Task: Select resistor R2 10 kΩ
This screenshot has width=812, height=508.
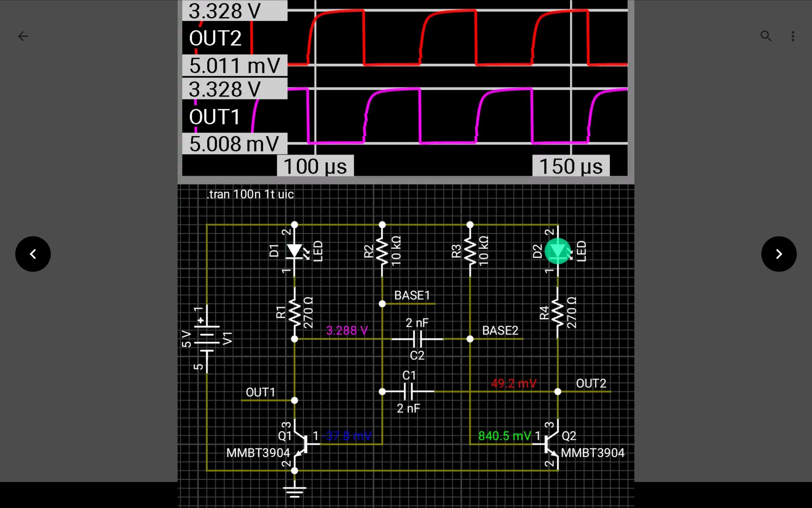Action: pos(382,251)
